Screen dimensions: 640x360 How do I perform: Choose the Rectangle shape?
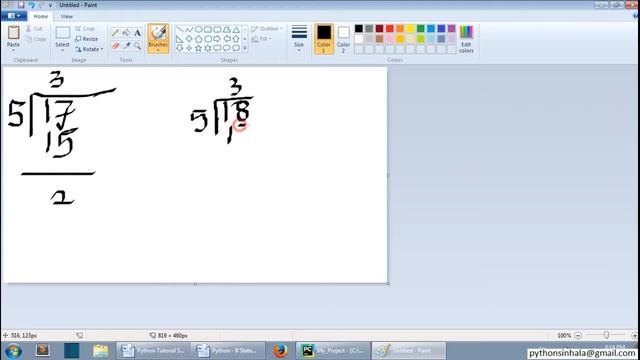208,29
